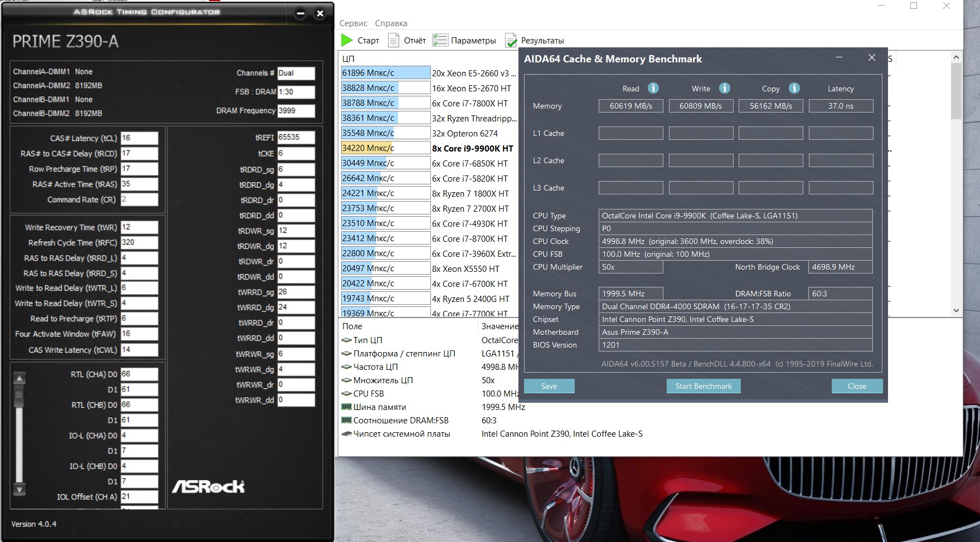Click the Write Recovery Time (tWR) field
Image resolution: width=980 pixels, height=542 pixels.
coord(139,227)
